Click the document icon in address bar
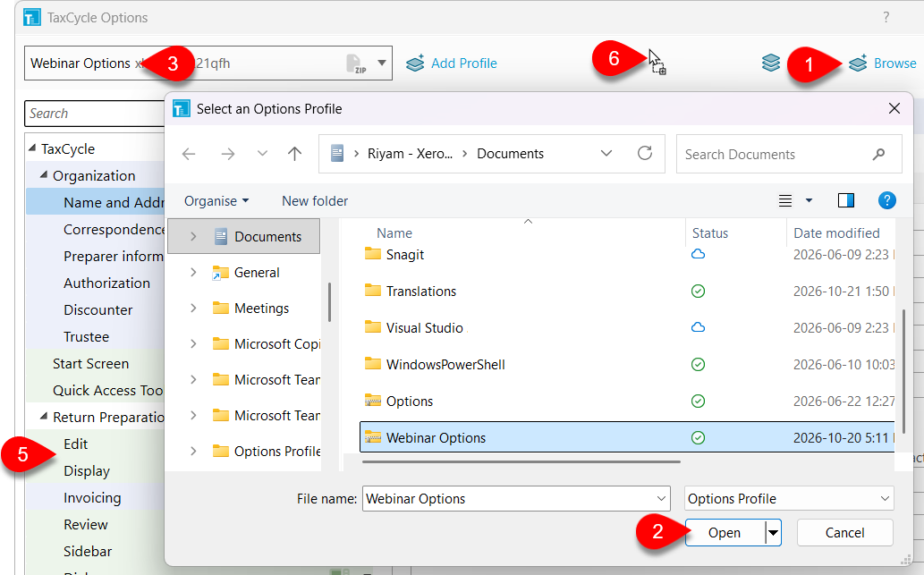 coord(337,154)
